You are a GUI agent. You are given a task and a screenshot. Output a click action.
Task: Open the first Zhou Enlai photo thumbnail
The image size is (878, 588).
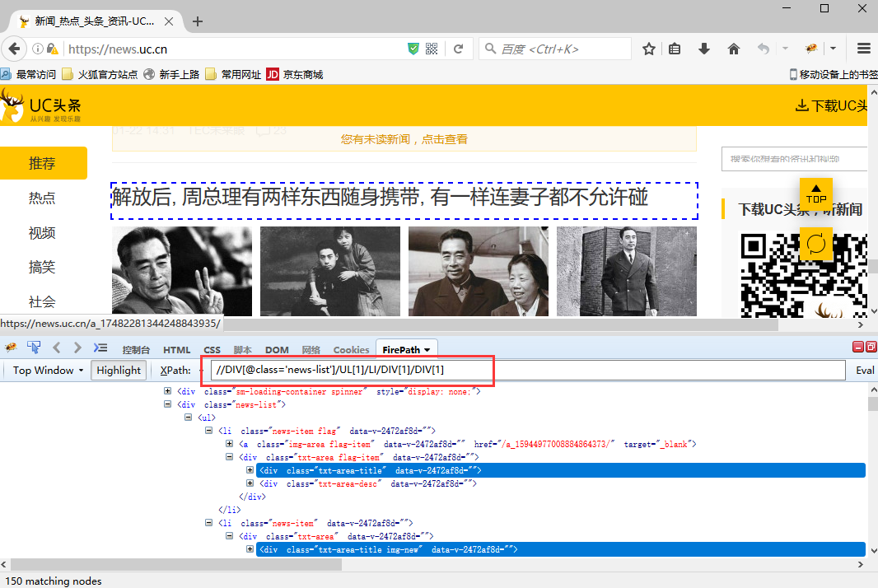pos(181,271)
